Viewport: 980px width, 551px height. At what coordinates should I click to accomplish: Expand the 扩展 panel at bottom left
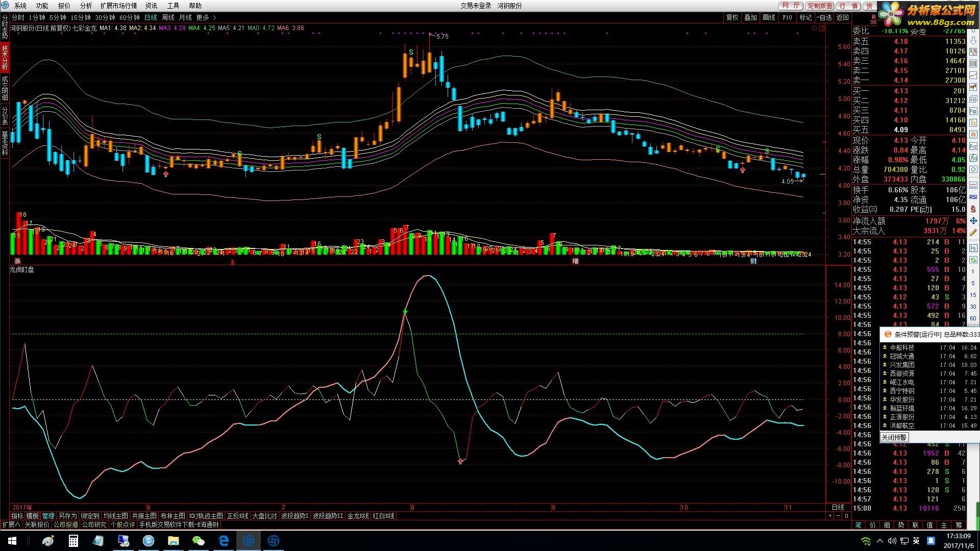[x=11, y=524]
